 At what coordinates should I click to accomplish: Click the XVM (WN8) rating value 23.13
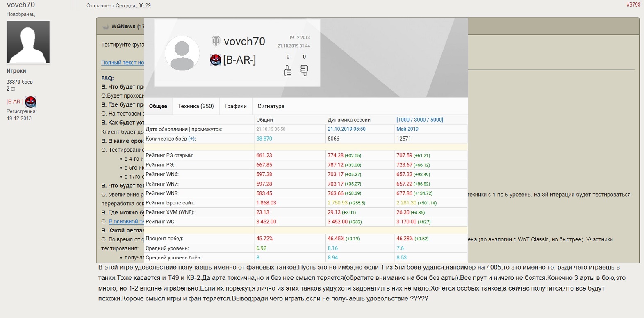coord(263,212)
